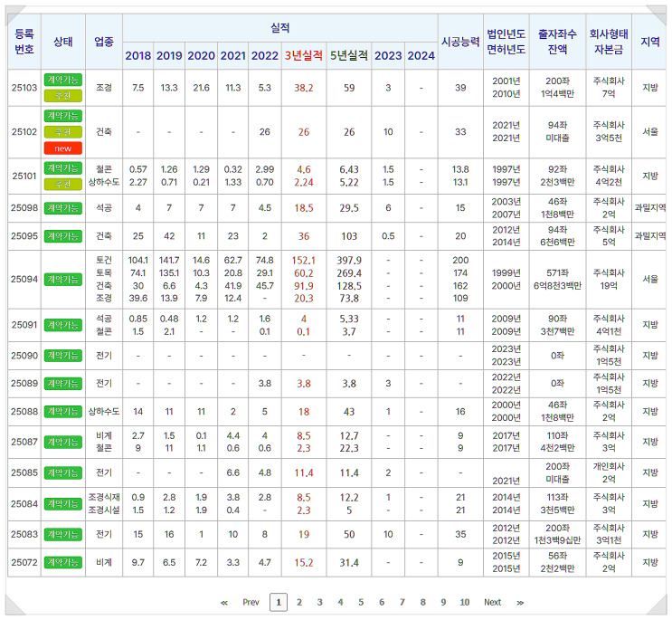Image resolution: width=672 pixels, height=620 pixels.
Task: Click the 출자좌수 잔액 column header
Action: click(x=557, y=42)
